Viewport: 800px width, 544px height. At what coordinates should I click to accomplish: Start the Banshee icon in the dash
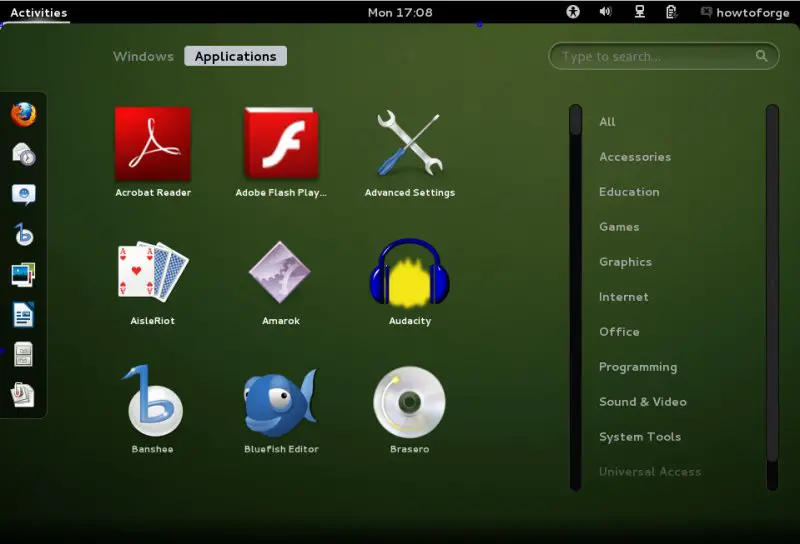23,234
